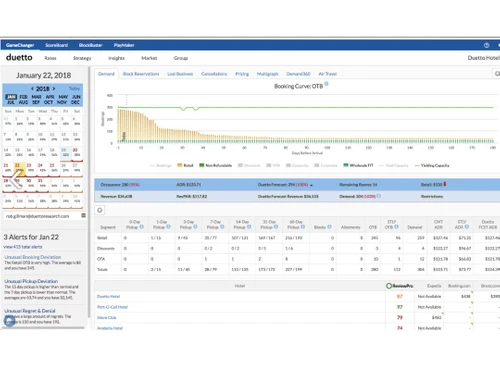Open menu icon beside the email field
The height and width of the screenshot is (375, 500).
click(84, 216)
